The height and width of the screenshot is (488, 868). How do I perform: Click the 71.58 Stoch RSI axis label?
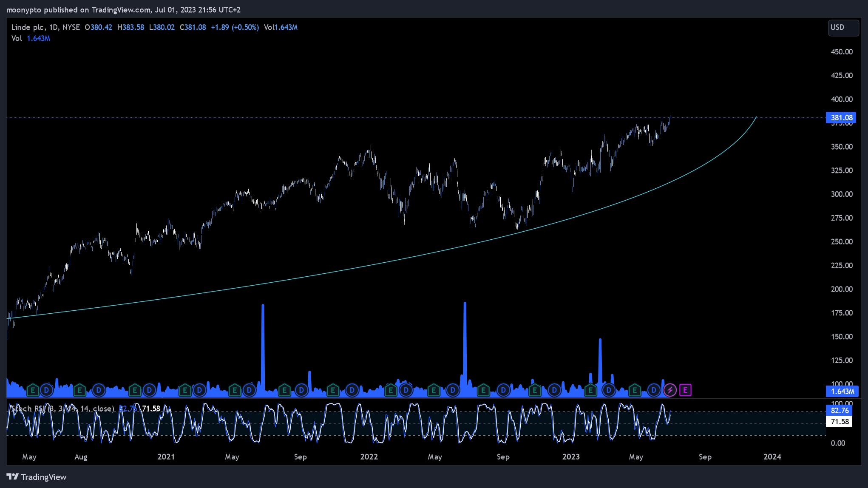point(839,422)
